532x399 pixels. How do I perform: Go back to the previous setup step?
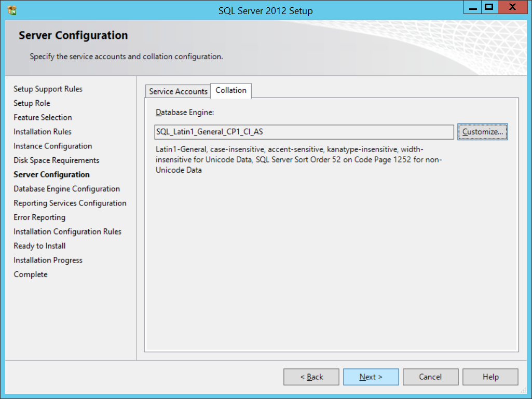(x=311, y=377)
